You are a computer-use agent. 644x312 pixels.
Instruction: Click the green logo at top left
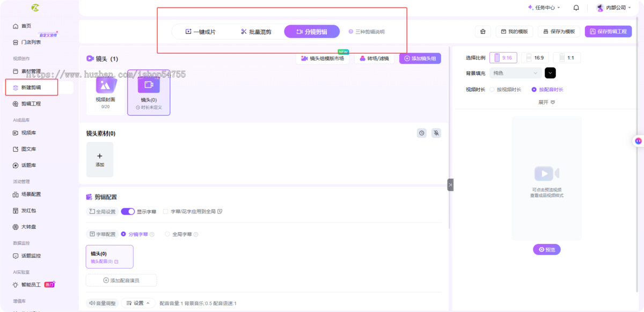coord(35,8)
